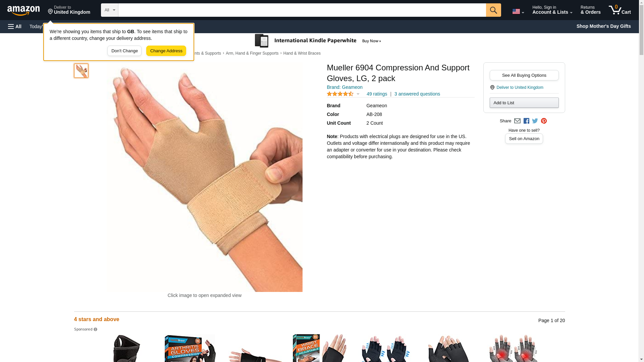The height and width of the screenshot is (362, 644).
Task: Click in the search text field
Action: click(x=302, y=10)
